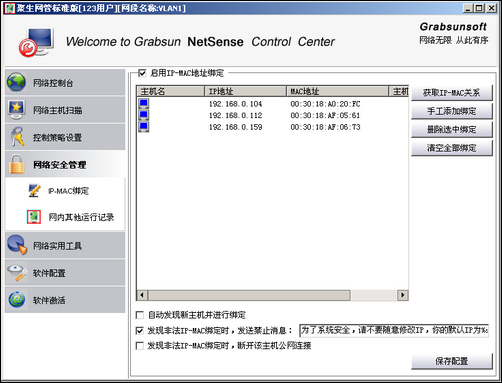
Task: Select IP address 192.168.0.104
Action: 236,104
